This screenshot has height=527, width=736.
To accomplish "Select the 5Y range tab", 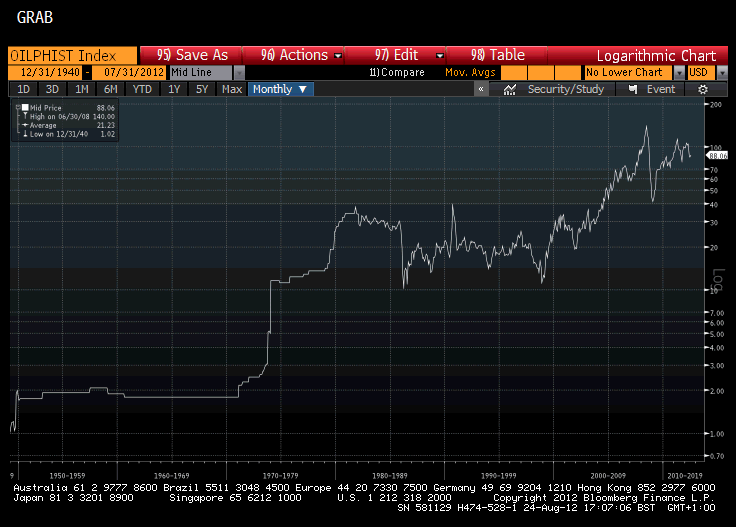I will tap(202, 89).
